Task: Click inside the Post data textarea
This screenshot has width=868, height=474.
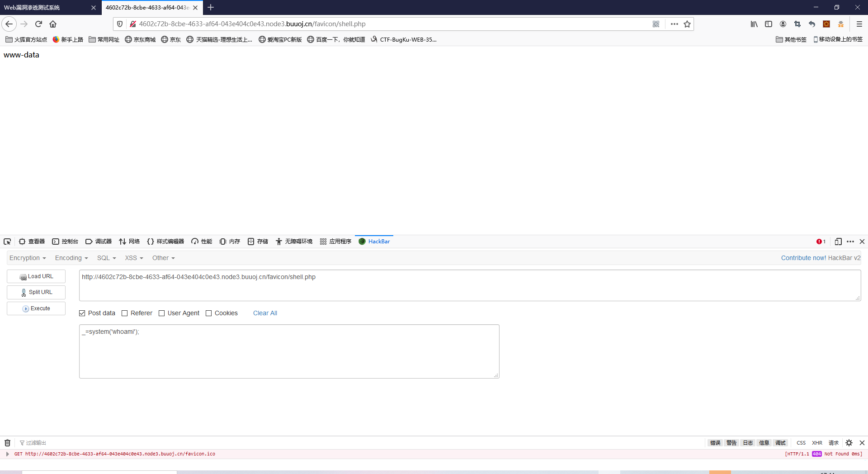Action: coord(289,351)
